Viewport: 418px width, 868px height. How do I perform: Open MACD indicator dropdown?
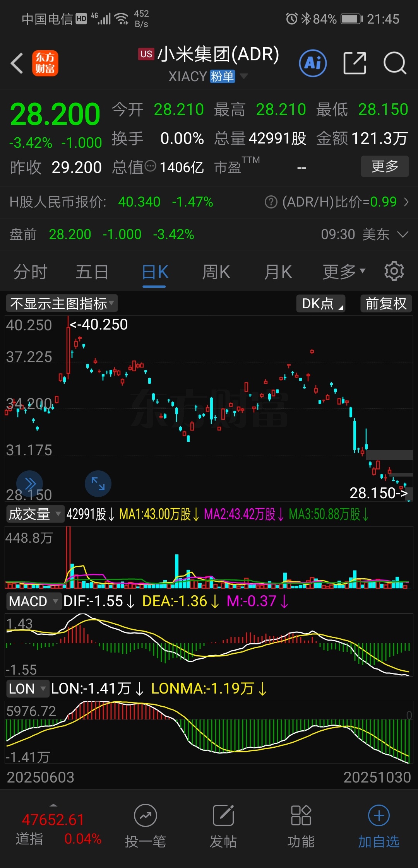point(33,601)
